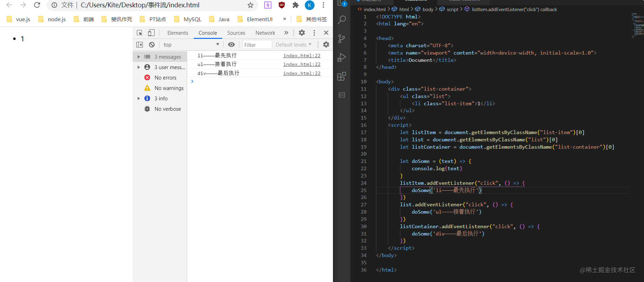
Task: Open the vue.js bookmark folder
Action: (18, 19)
